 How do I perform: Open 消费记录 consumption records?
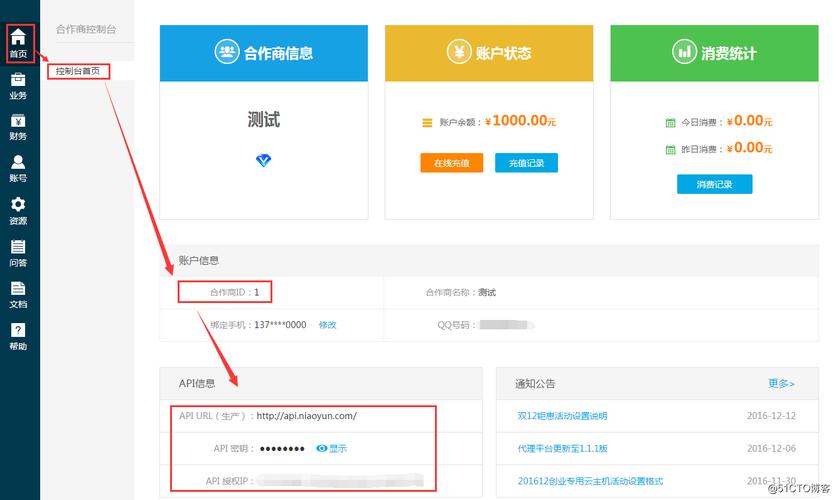coord(714,184)
